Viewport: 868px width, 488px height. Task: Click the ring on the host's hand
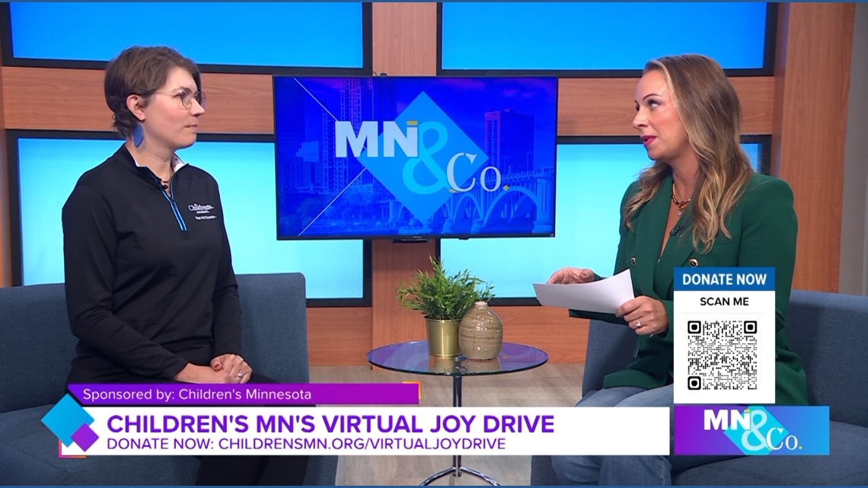pos(637,323)
